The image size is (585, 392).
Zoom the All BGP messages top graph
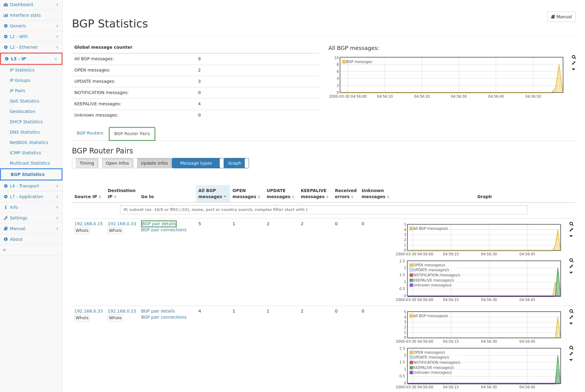click(574, 57)
